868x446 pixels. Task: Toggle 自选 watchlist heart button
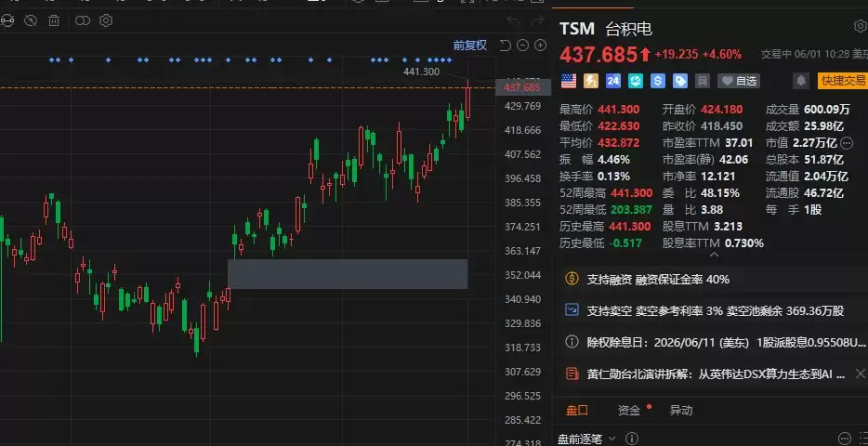[x=739, y=81]
